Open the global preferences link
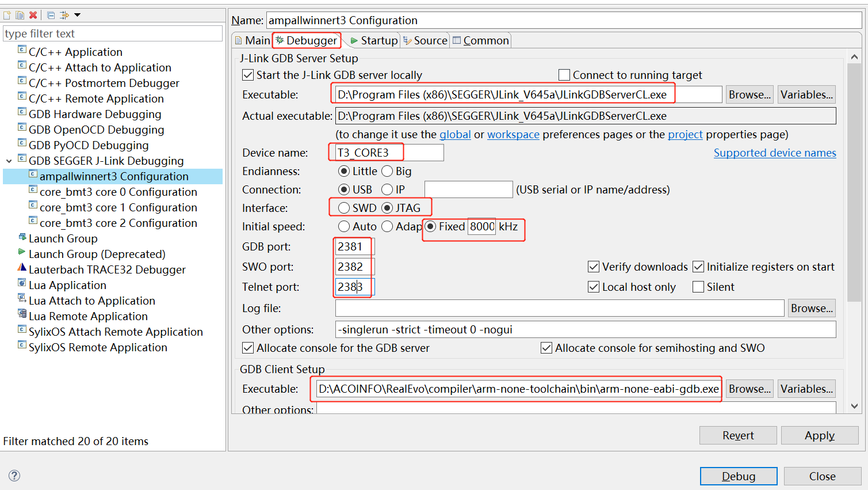Image resolution: width=868 pixels, height=490 pixels. [455, 134]
